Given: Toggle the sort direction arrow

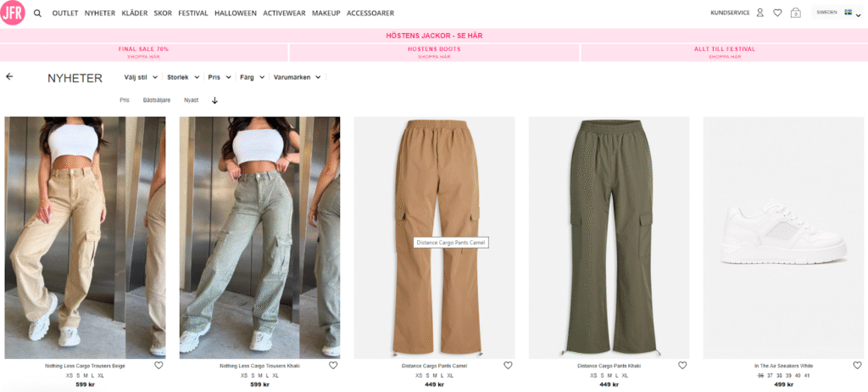Looking at the screenshot, I should 214,100.
